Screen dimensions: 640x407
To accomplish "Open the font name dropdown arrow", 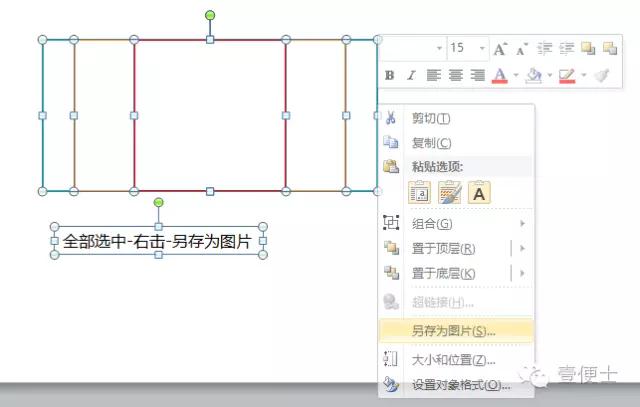I will click(439, 48).
